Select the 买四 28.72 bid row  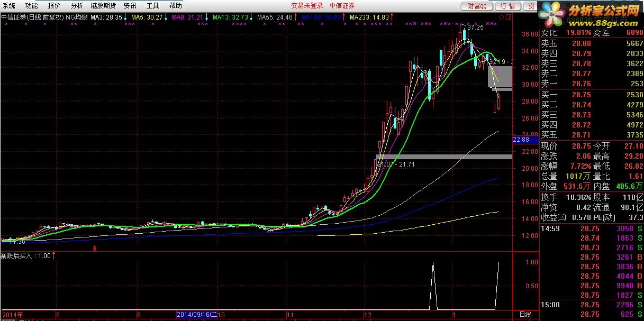click(x=592, y=125)
